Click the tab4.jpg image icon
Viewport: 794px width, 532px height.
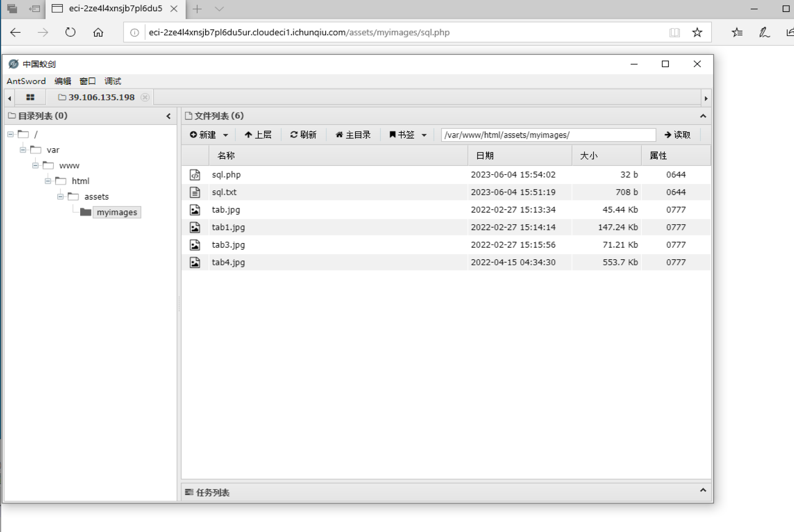click(x=195, y=262)
